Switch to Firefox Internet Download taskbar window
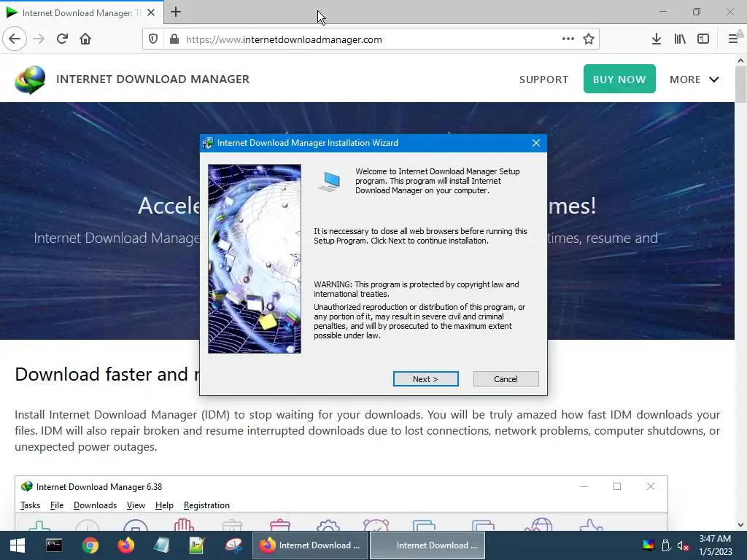Screen dimensions: 747x560 309,545
